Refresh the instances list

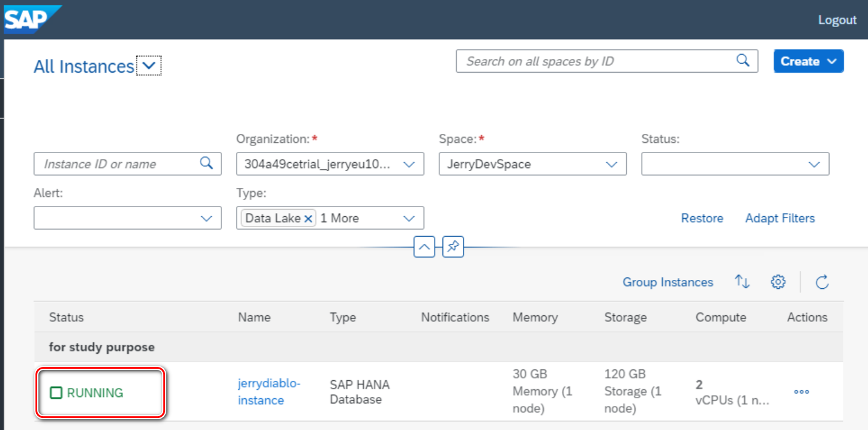pos(822,282)
